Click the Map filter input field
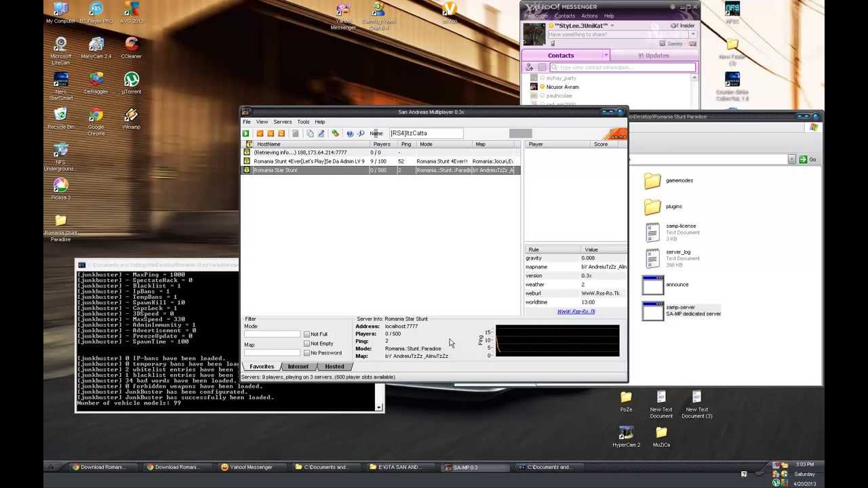The width and height of the screenshot is (868, 488). (272, 352)
